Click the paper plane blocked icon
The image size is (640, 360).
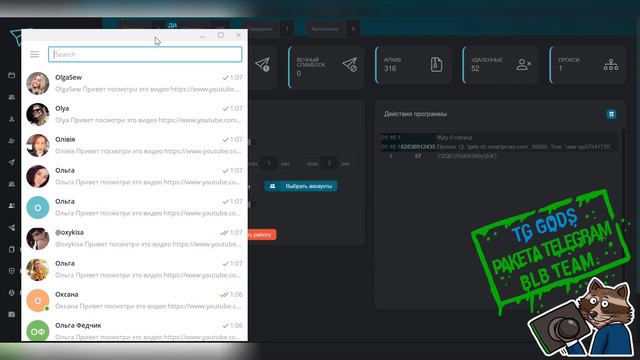350,64
